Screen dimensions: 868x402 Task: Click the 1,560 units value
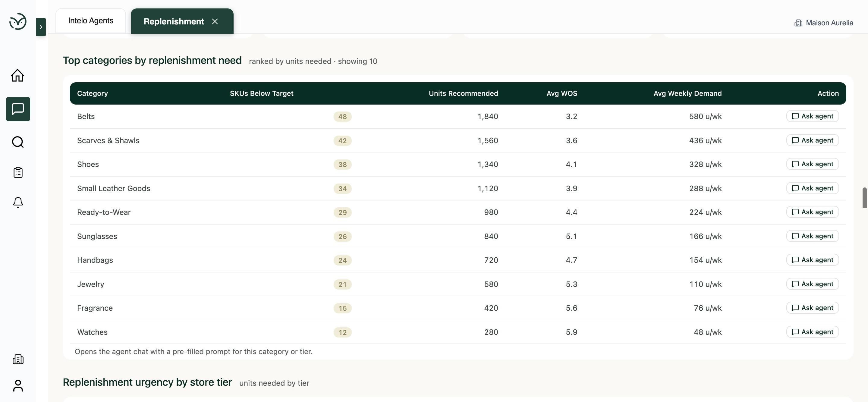[488, 140]
